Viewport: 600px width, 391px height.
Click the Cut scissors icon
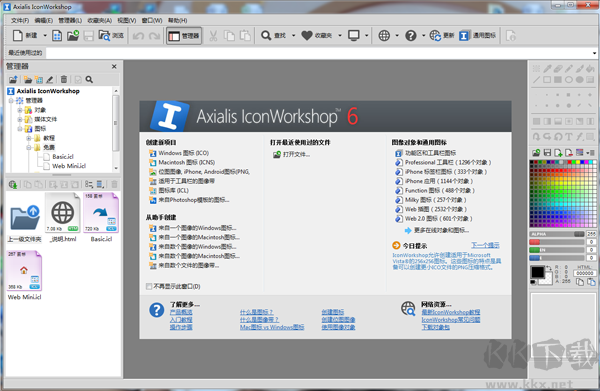(x=213, y=36)
